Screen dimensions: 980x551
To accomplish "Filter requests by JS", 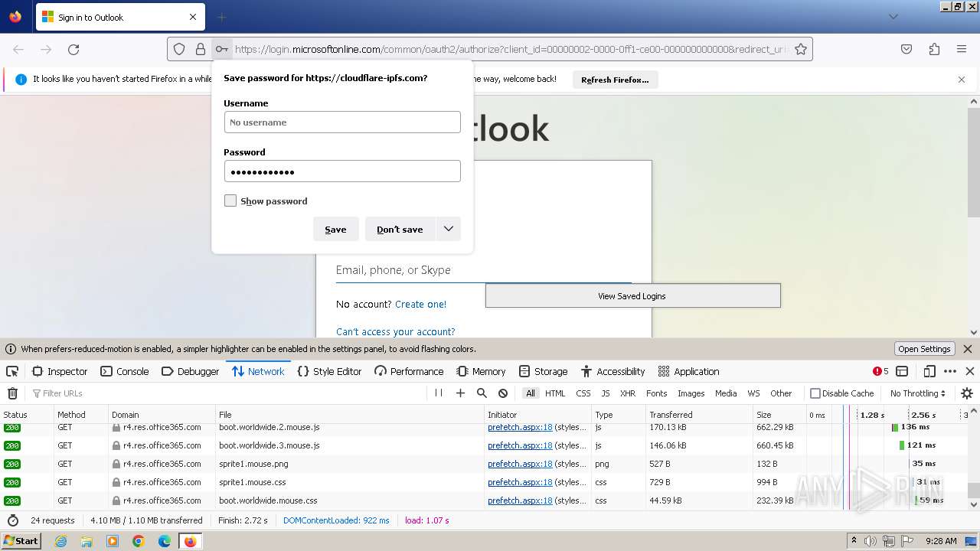I will click(x=605, y=393).
